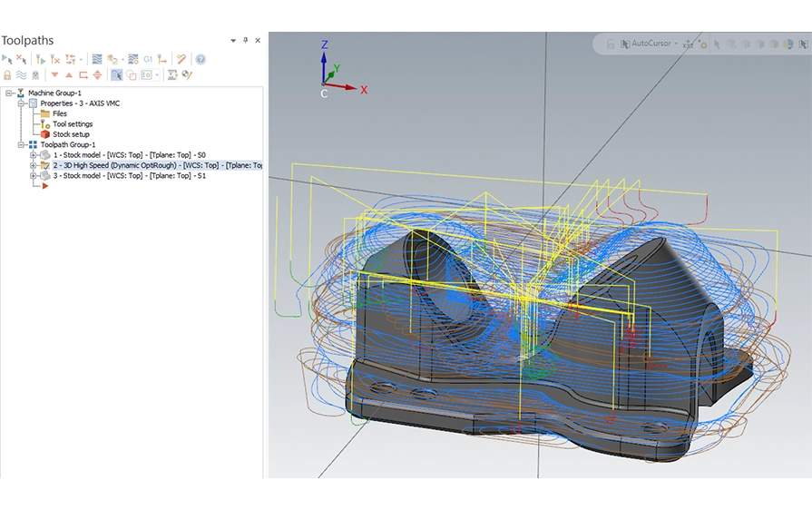Click selection lock icon in viewport bar

[611, 44]
